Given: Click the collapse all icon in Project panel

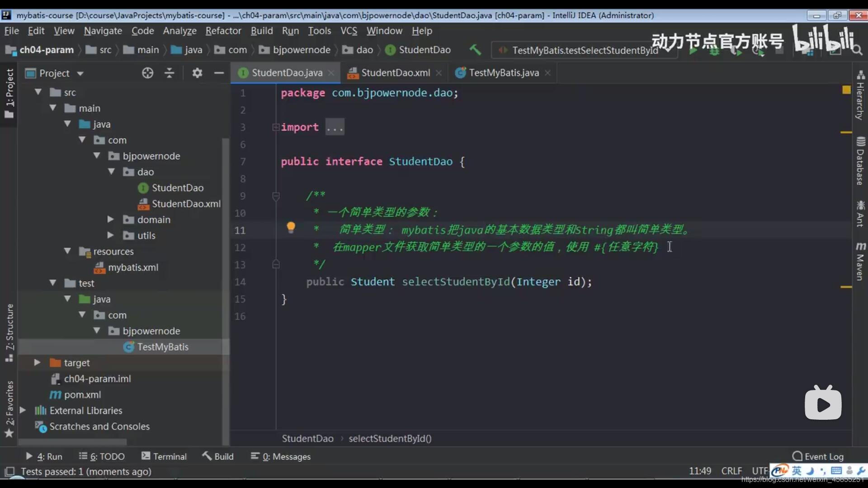Looking at the screenshot, I should pyautogui.click(x=170, y=73).
